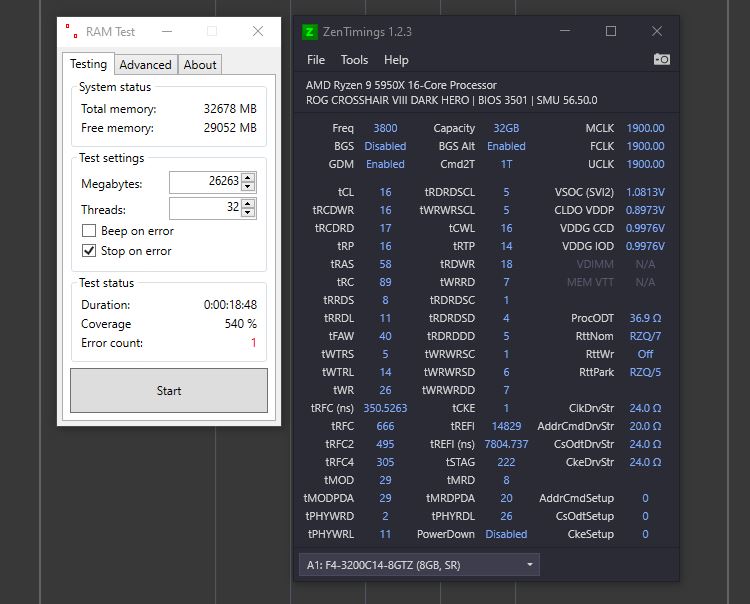
Task: Click inside the Megabytes input field
Action: (x=205, y=182)
